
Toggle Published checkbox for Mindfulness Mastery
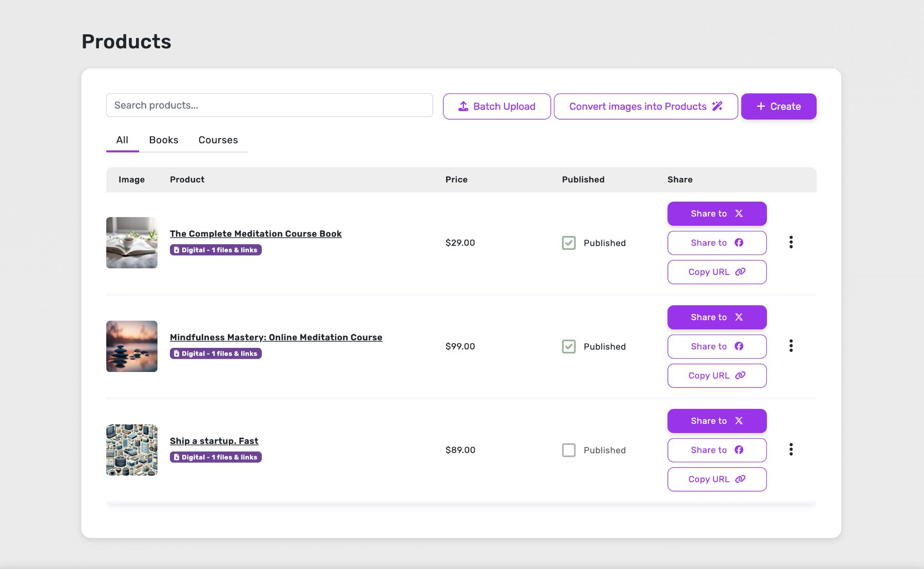pos(569,346)
